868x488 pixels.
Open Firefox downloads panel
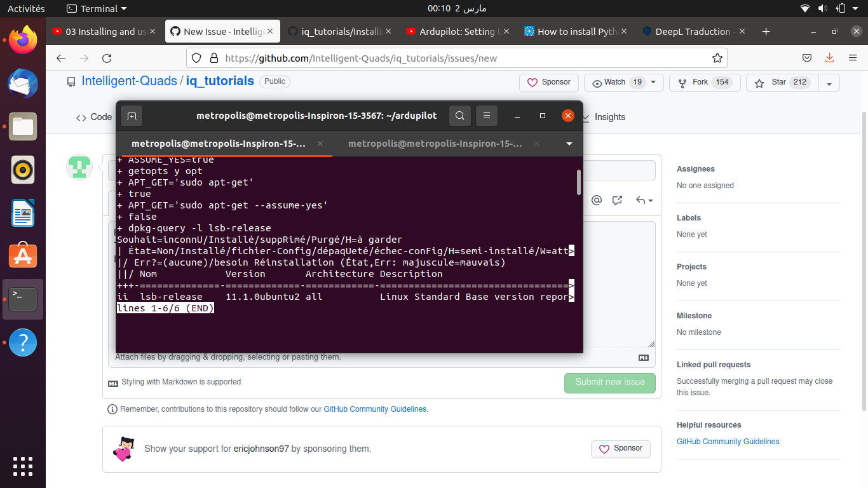[x=829, y=57]
